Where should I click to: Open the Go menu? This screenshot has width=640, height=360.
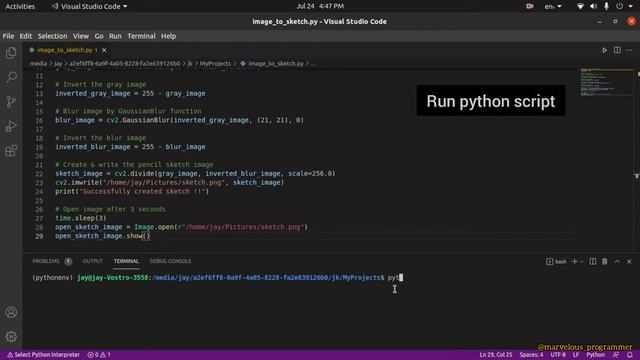click(x=99, y=36)
